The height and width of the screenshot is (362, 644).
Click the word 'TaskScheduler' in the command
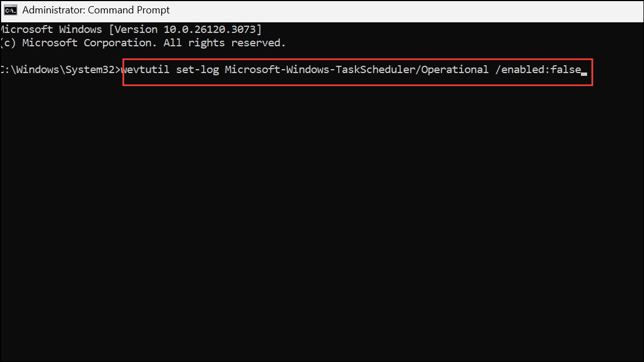pos(376,70)
